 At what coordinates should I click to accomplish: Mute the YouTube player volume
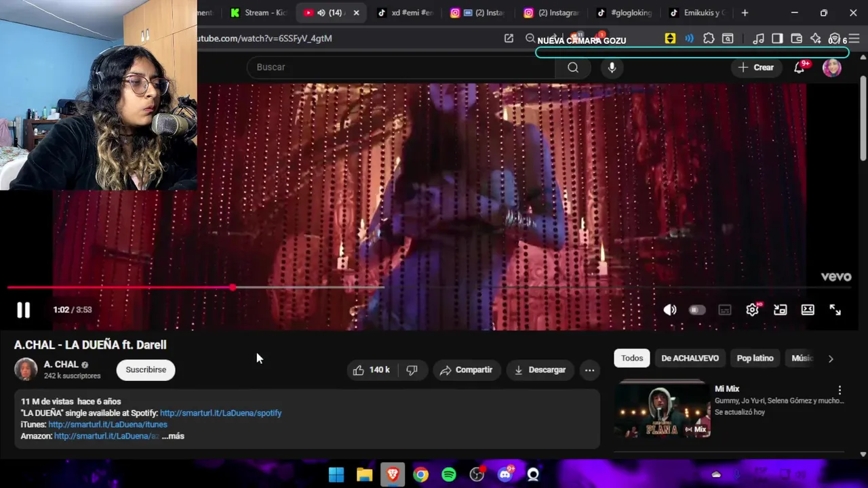[670, 310]
